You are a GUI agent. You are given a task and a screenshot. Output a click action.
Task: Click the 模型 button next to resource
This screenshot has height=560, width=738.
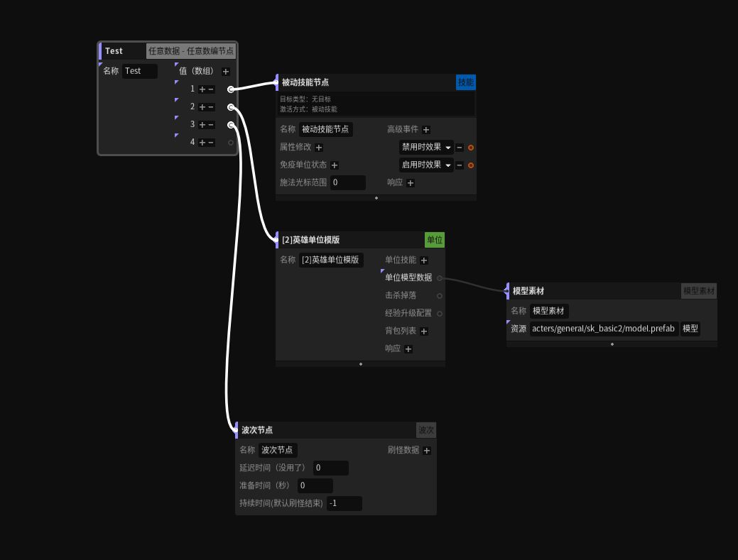coord(690,329)
